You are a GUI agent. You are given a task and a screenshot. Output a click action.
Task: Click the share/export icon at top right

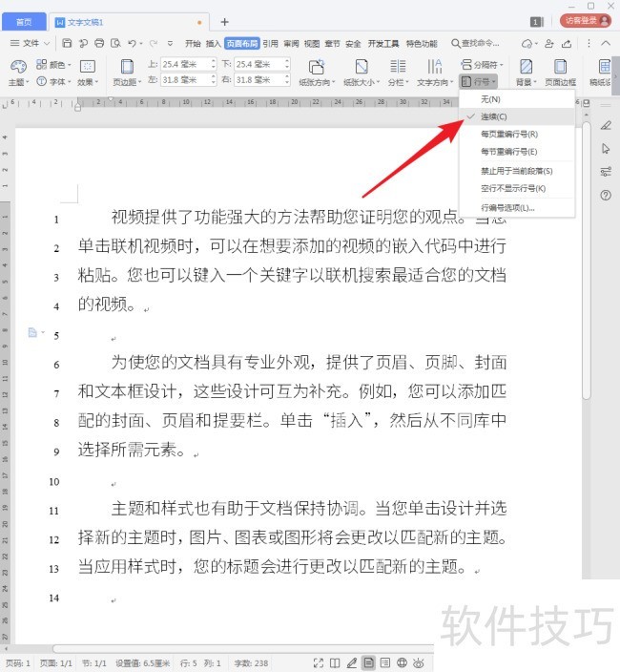(567, 43)
